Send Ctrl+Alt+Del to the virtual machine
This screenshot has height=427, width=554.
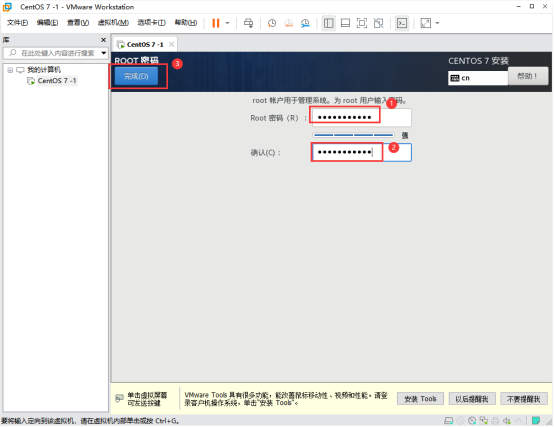point(248,23)
